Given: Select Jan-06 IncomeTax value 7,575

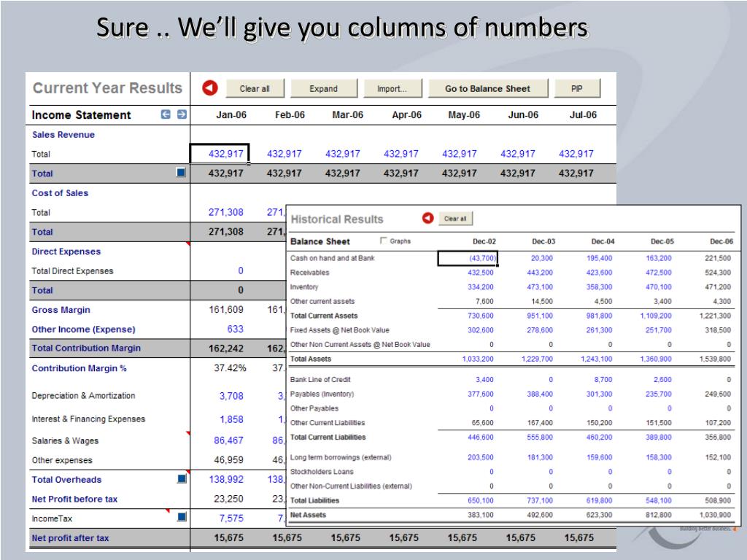Looking at the screenshot, I should [231, 518].
